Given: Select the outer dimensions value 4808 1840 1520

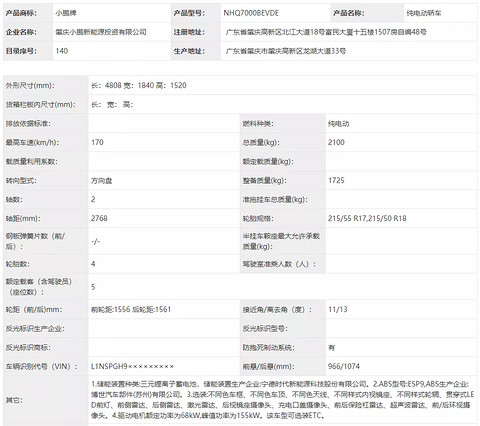Looking at the screenshot, I should click(139, 85).
